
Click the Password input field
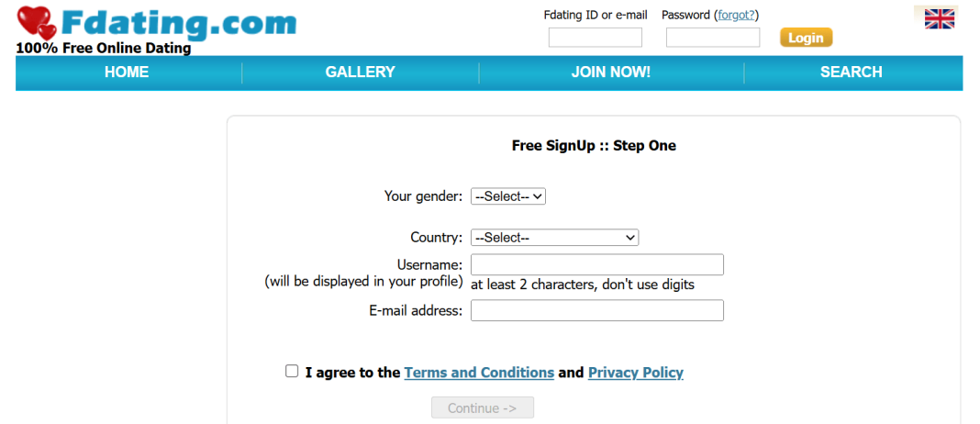click(x=713, y=38)
